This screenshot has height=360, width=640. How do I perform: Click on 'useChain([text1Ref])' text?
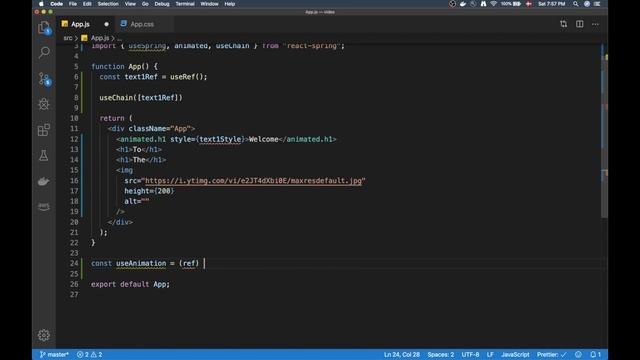[141, 98]
